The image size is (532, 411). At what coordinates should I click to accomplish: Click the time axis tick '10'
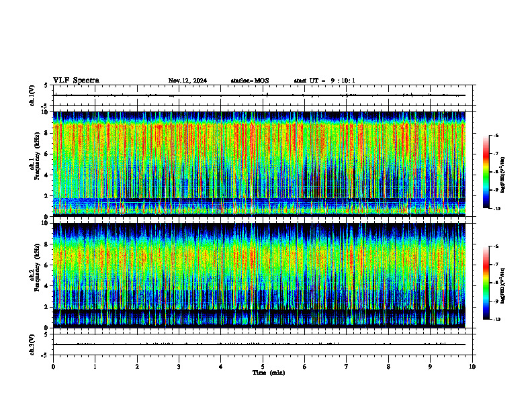click(472, 367)
